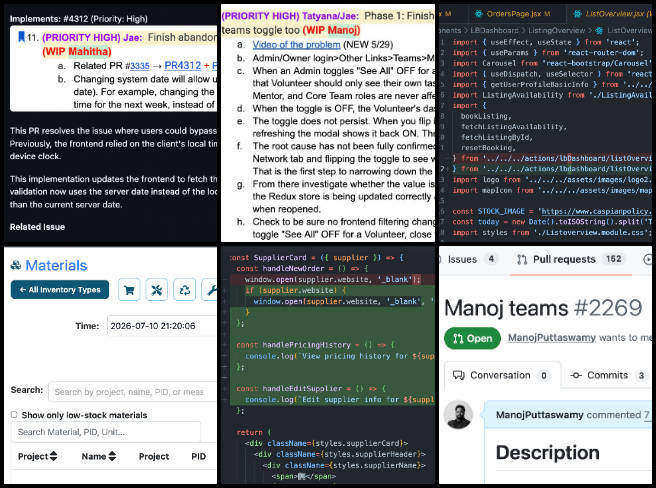Click the All Inventory Types button

(60, 290)
